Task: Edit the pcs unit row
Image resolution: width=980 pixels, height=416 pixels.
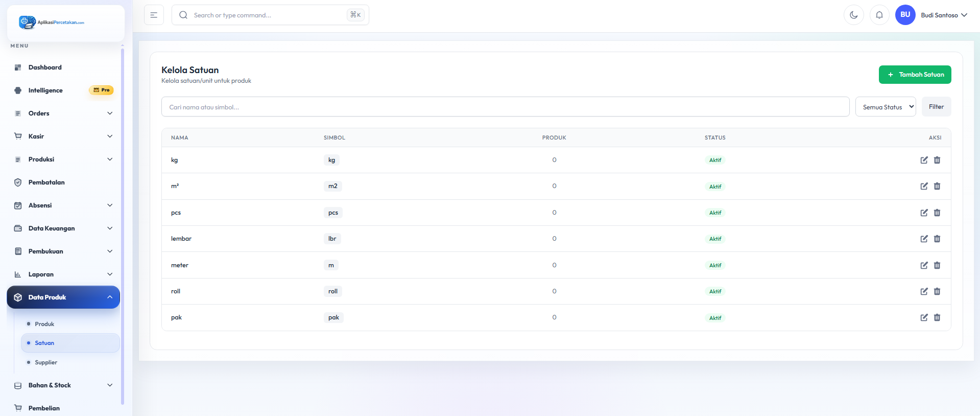Action: pos(924,213)
